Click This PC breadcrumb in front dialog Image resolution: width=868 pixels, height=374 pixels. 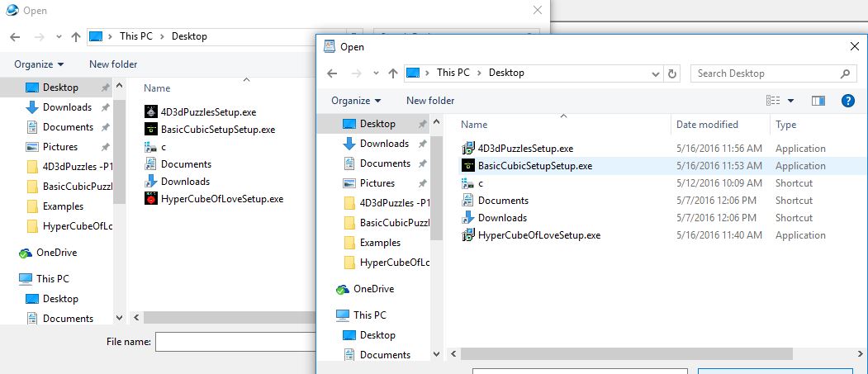(x=453, y=73)
